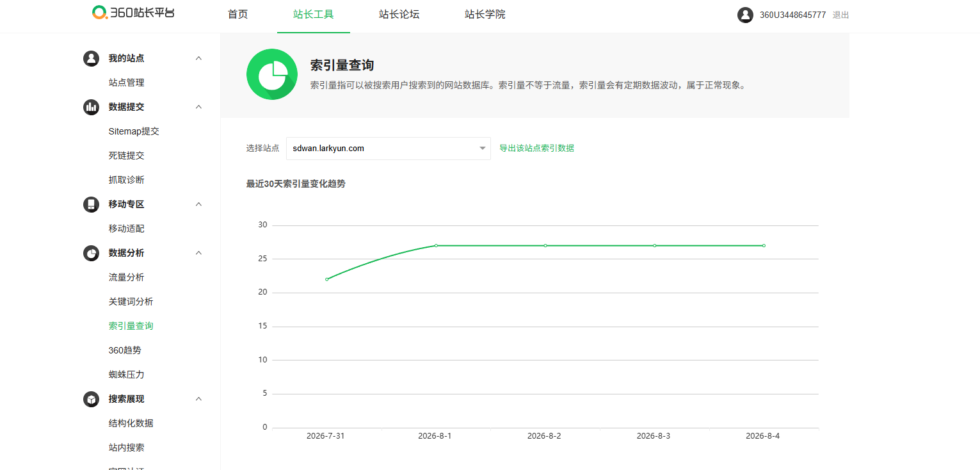The height and width of the screenshot is (470, 980).
Task: Click the 移动专区 phone icon
Action: 91,204
